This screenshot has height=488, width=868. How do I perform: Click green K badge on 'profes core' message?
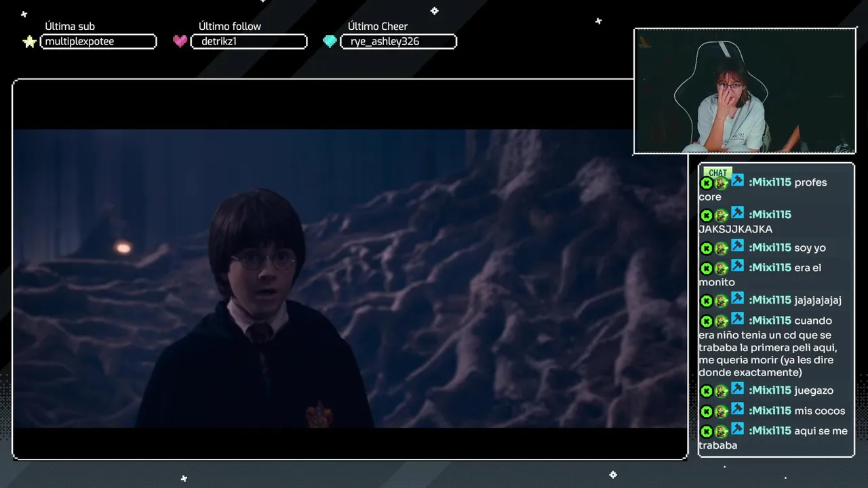[706, 183]
